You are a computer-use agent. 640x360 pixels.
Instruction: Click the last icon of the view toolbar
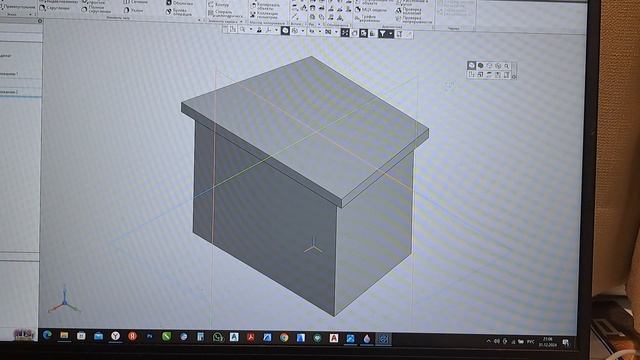409,35
